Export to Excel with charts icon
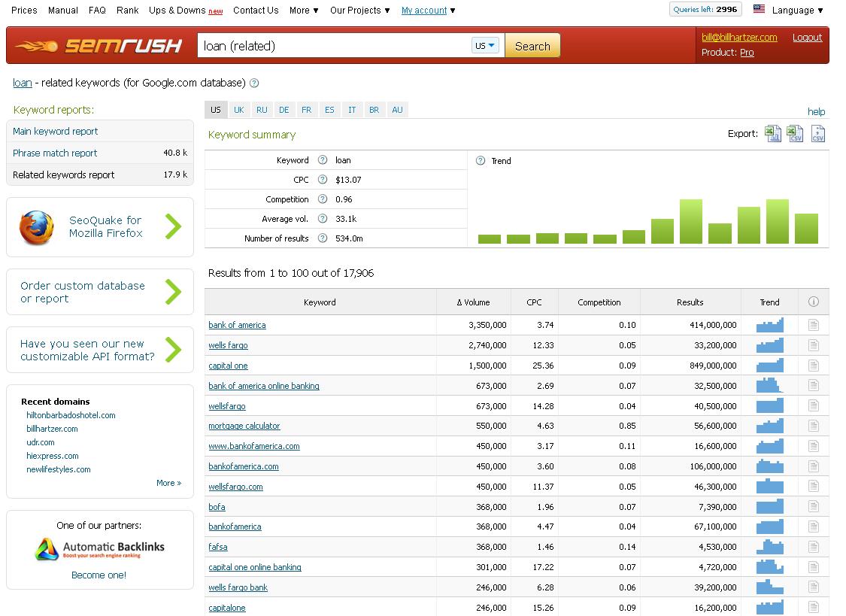Screen dimensions: 846x616 tap(772, 133)
